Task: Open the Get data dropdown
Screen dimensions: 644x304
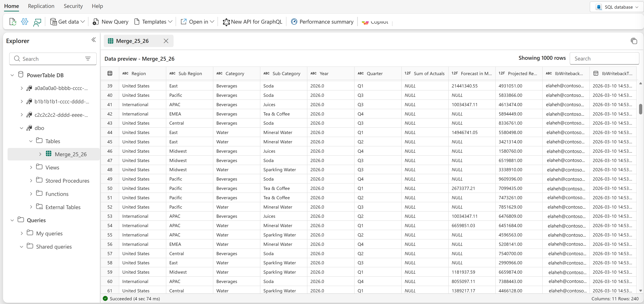Action: click(x=67, y=22)
